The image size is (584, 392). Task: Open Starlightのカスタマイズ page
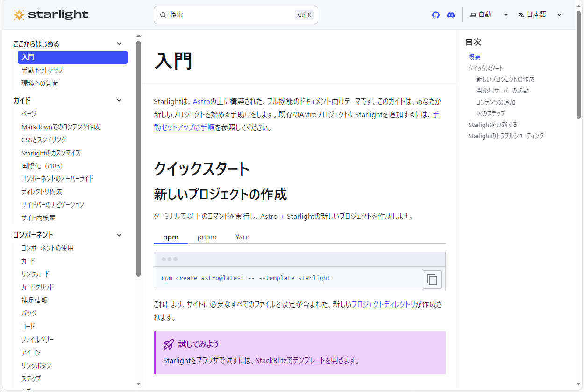[51, 153]
